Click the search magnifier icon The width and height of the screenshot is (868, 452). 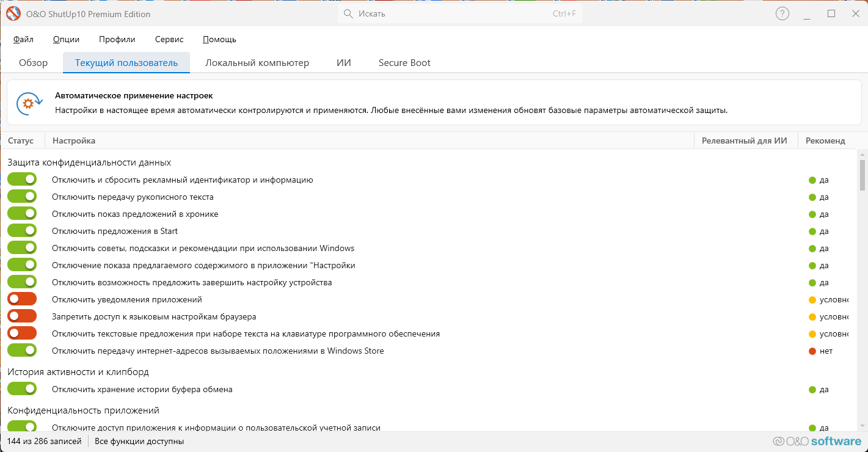(348, 13)
